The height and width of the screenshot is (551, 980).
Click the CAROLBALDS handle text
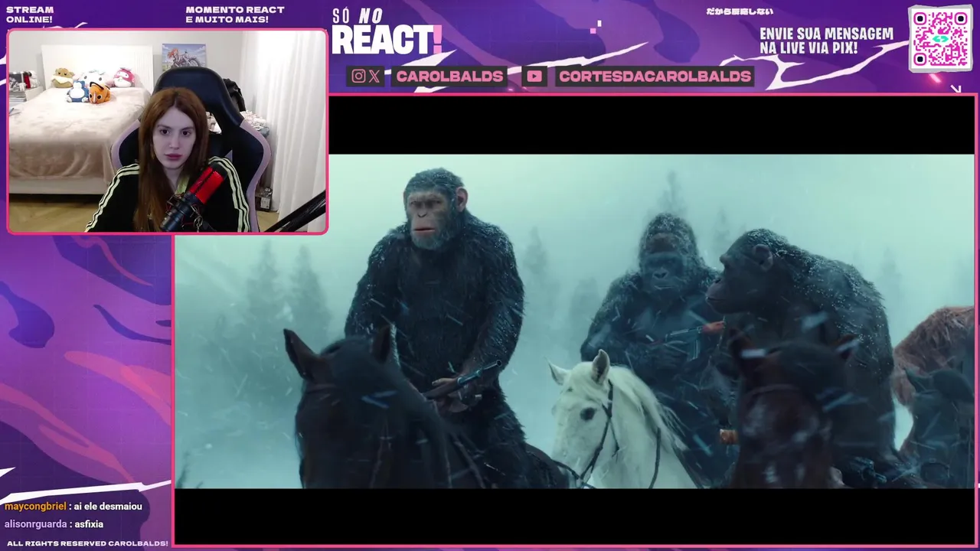click(449, 76)
